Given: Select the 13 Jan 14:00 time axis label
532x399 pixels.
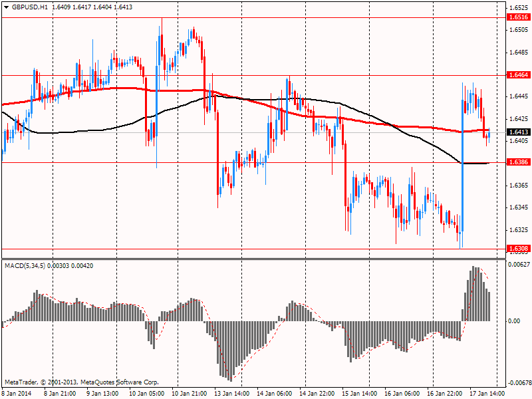Looking at the screenshot, I should (231, 394).
